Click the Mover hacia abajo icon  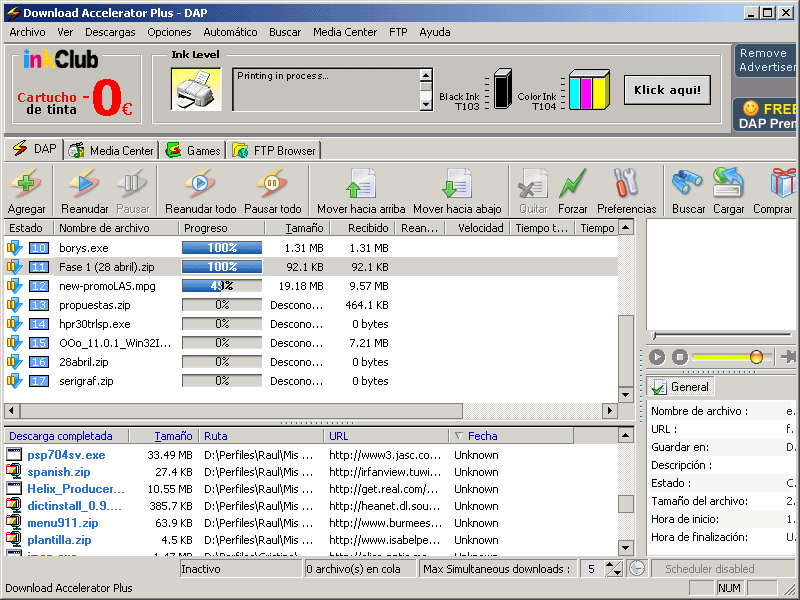(x=457, y=185)
